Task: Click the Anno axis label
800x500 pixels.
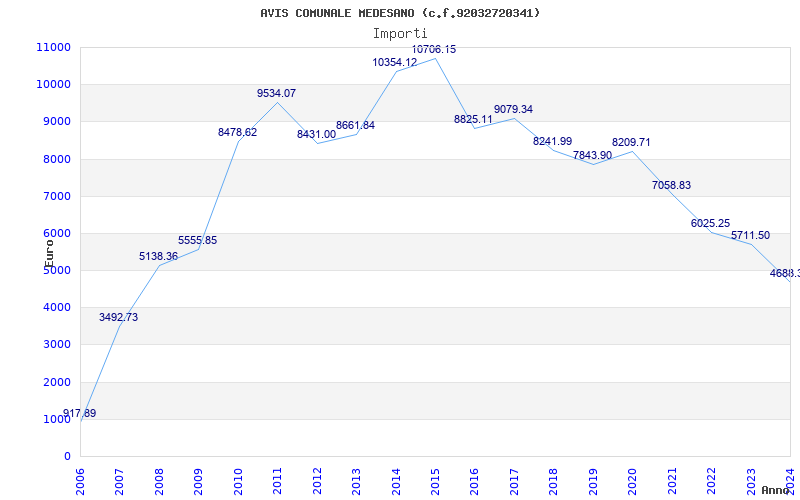Action: 774,490
